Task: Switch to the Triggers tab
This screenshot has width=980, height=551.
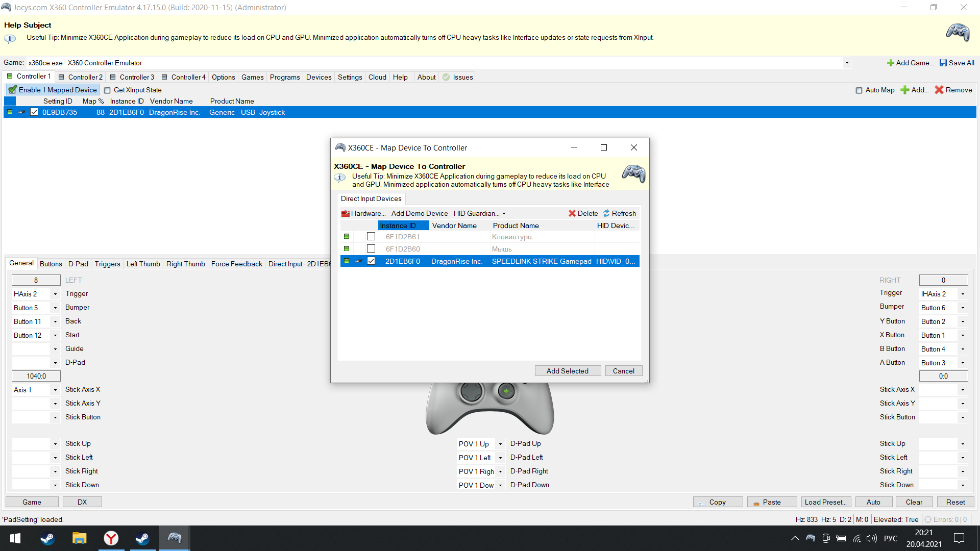Action: (107, 264)
